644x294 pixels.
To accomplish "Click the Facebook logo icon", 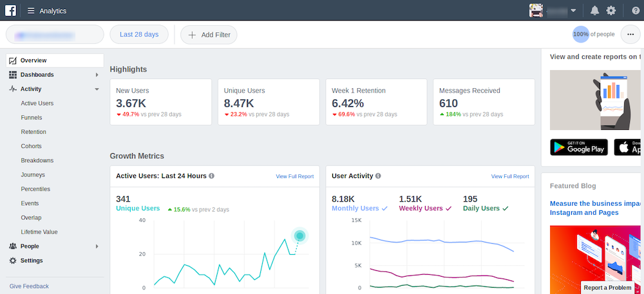I will click(x=10, y=11).
